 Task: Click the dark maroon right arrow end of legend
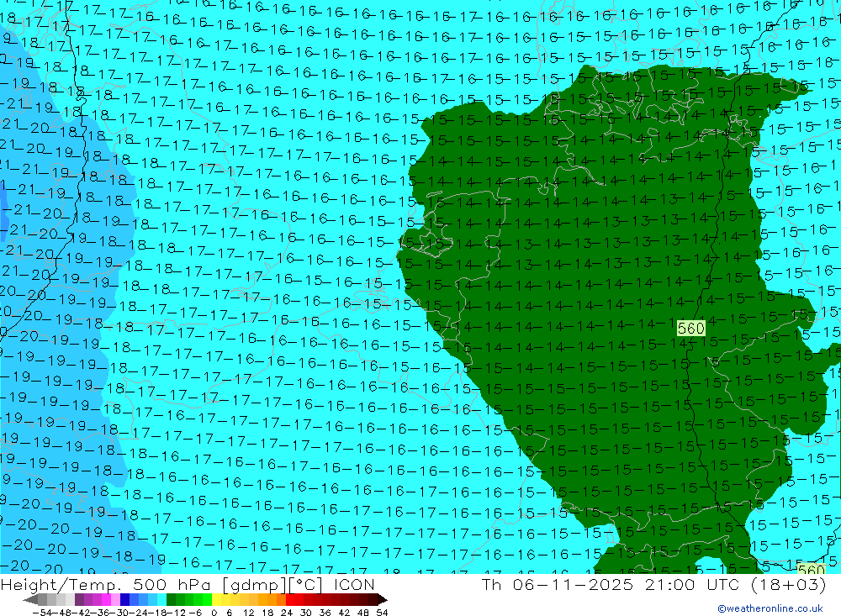click(x=383, y=600)
